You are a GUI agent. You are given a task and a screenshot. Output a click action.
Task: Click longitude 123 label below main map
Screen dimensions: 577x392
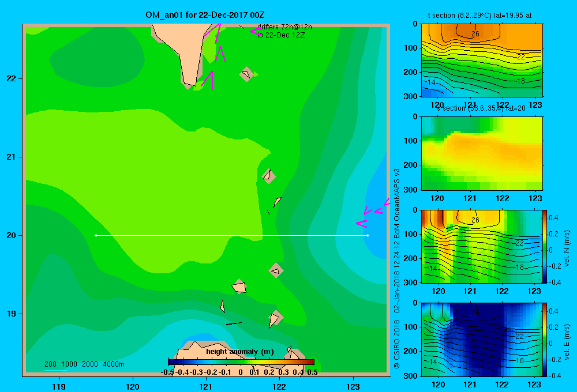353,386
